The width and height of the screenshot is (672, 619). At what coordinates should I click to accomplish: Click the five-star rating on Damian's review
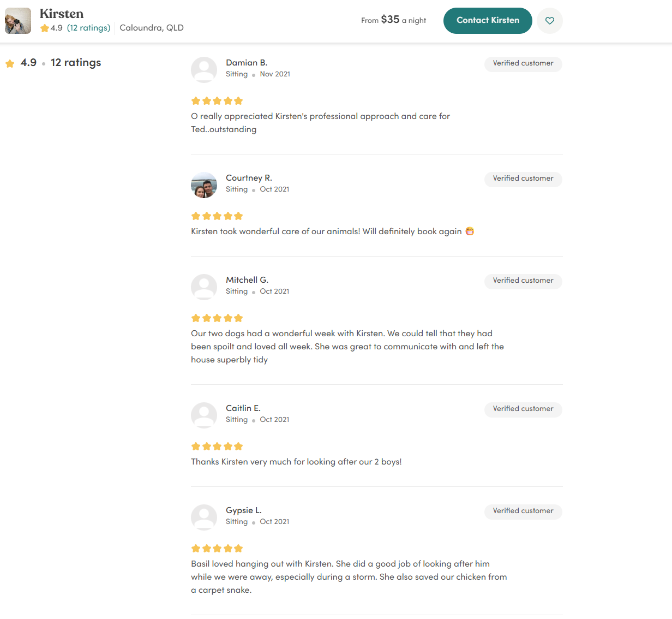217,101
